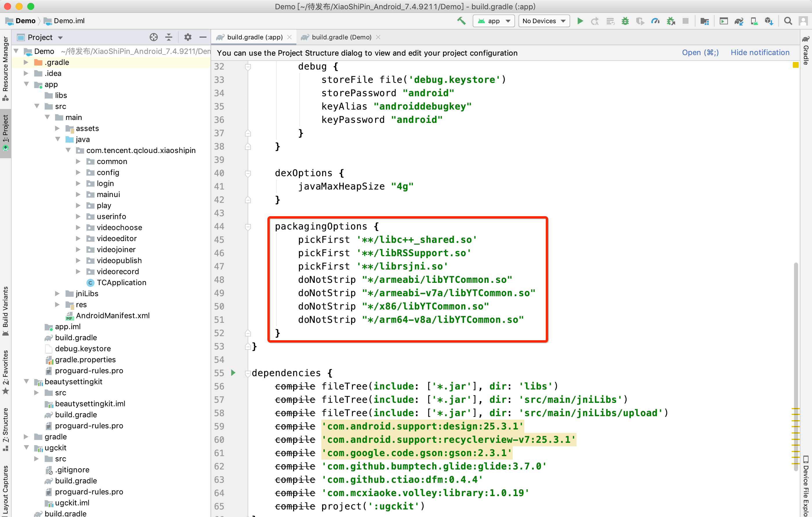Run the app with the green play button
The height and width of the screenshot is (517, 812).
(x=580, y=21)
